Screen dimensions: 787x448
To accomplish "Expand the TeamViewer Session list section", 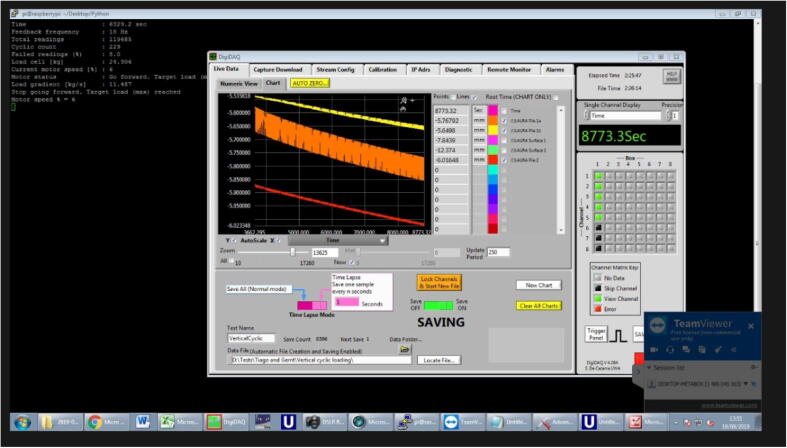I will point(651,367).
